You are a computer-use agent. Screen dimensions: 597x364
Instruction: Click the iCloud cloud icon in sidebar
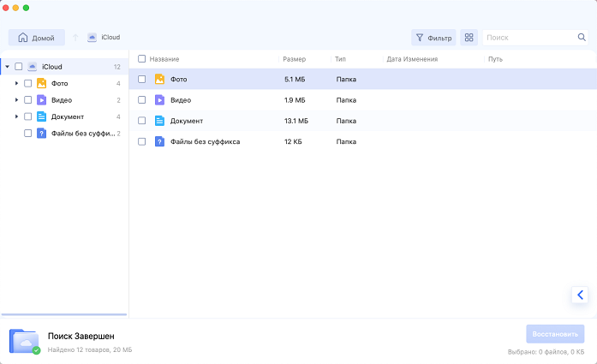point(33,67)
